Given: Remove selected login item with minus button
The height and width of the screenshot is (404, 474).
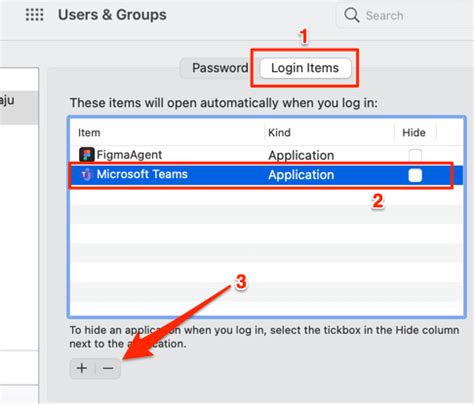Looking at the screenshot, I should 108,368.
